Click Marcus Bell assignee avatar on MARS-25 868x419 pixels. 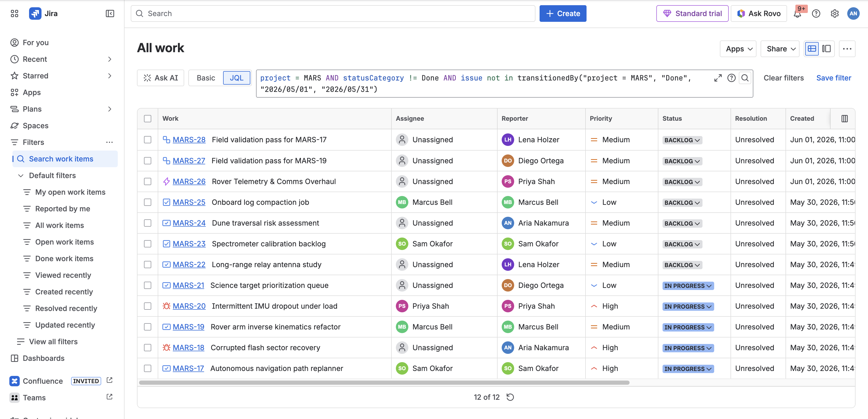402,202
